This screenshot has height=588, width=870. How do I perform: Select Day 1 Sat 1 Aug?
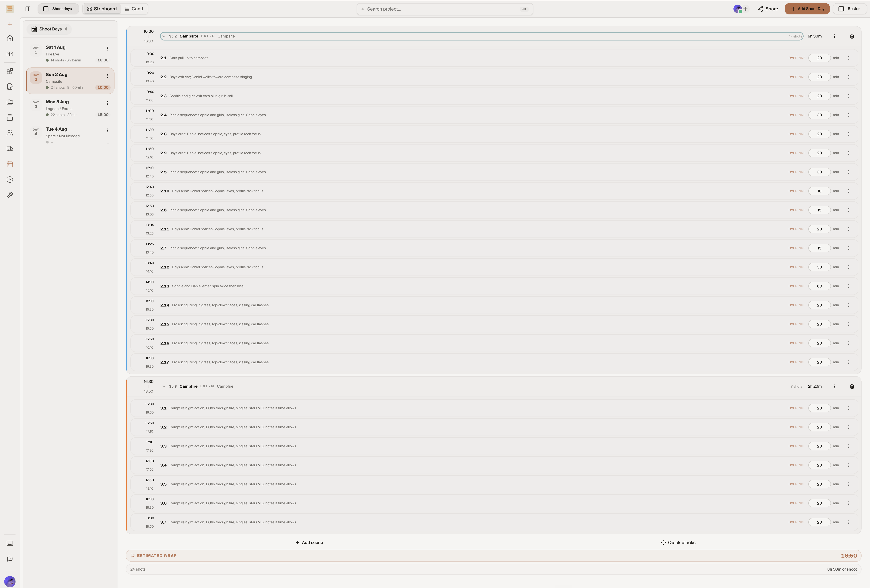tap(70, 53)
